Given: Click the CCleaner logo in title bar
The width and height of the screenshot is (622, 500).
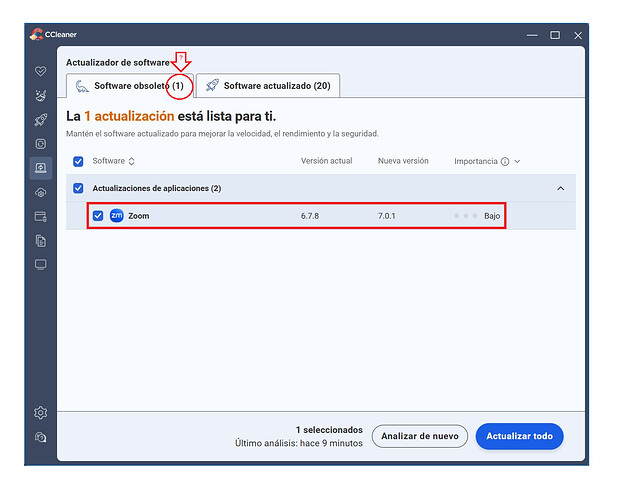Looking at the screenshot, I should pos(36,35).
